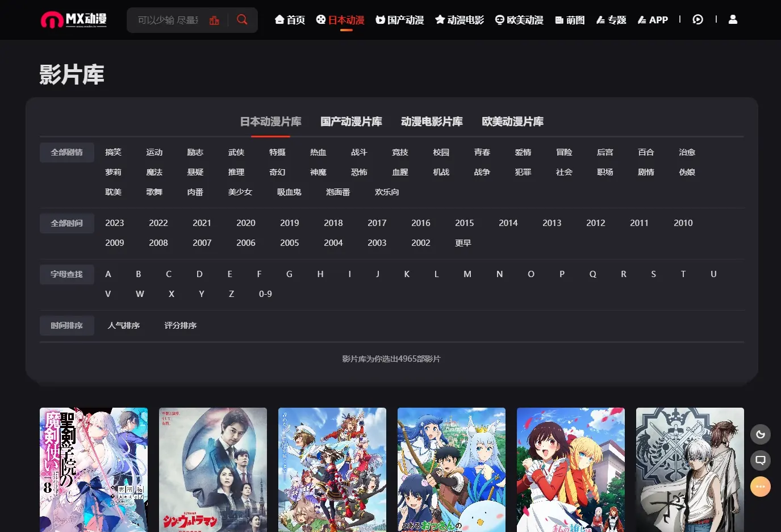Switch to the 国产动漫片库 tab
The height and width of the screenshot is (532, 781).
pyautogui.click(x=350, y=122)
